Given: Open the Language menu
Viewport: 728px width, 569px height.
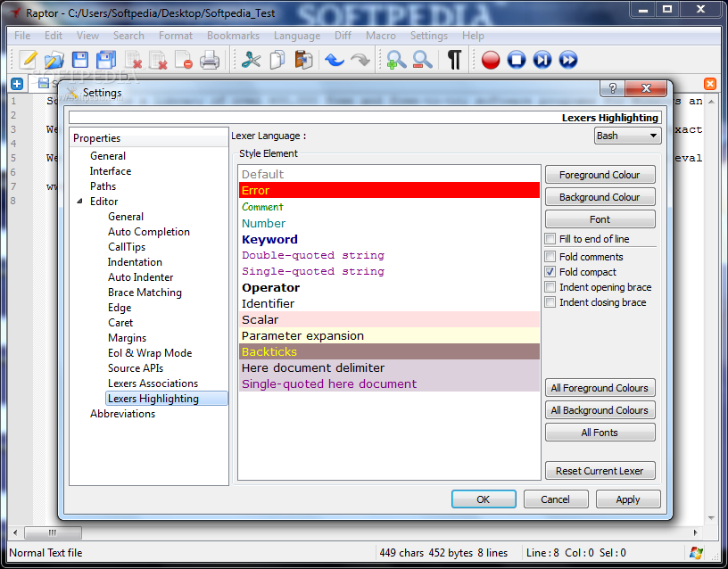Looking at the screenshot, I should pos(297,36).
